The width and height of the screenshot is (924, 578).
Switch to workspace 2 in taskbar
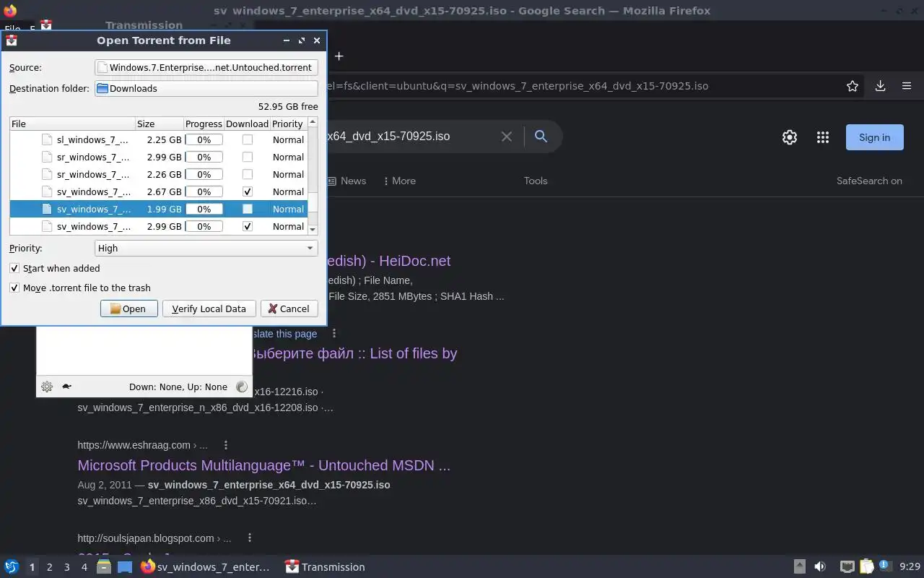pyautogui.click(x=49, y=567)
